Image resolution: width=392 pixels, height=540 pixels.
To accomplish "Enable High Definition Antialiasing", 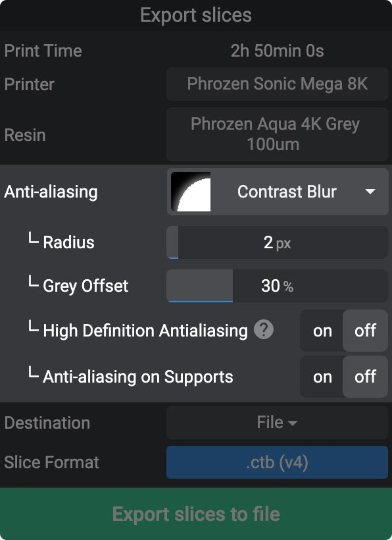I will click(322, 331).
